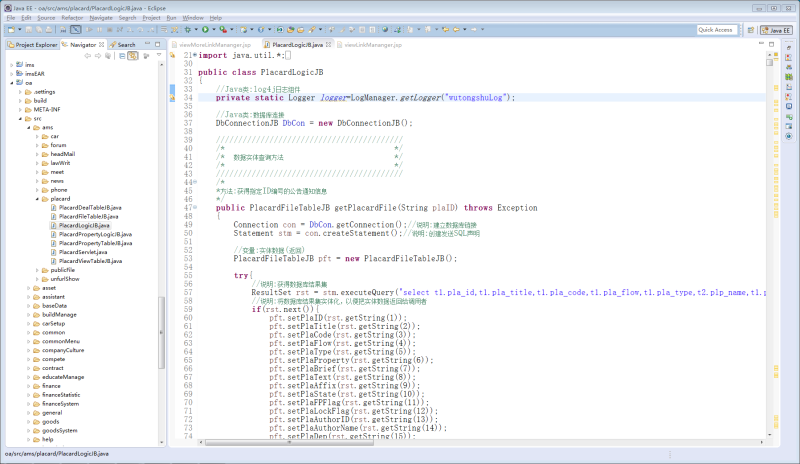Expand folded imports at line 21

195,55
